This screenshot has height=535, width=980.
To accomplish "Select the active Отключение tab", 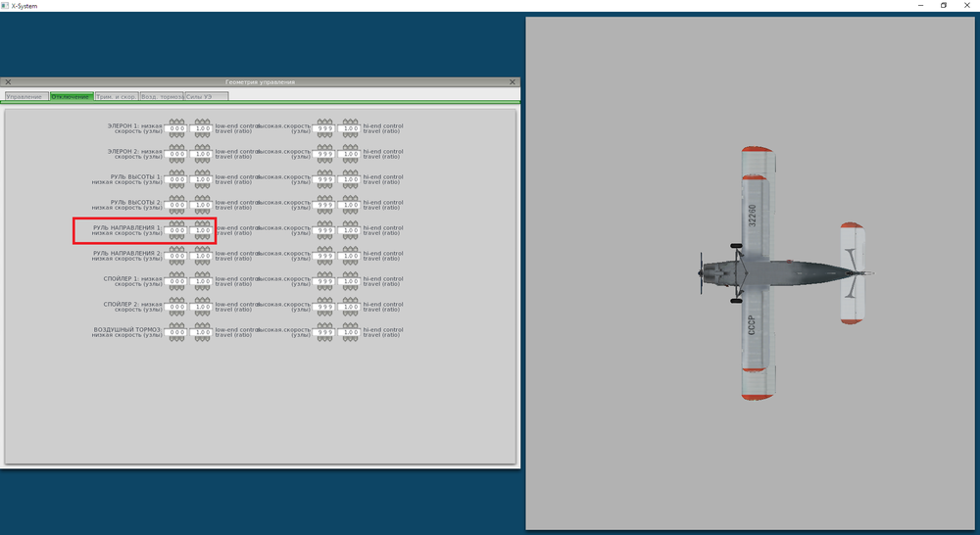I will (72, 96).
